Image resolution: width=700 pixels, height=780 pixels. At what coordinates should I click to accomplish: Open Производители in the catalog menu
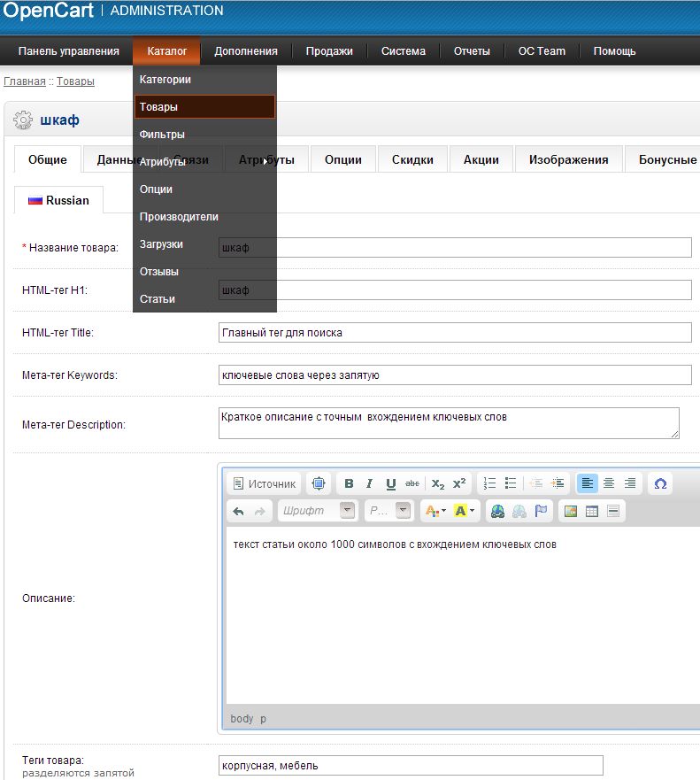click(x=179, y=217)
